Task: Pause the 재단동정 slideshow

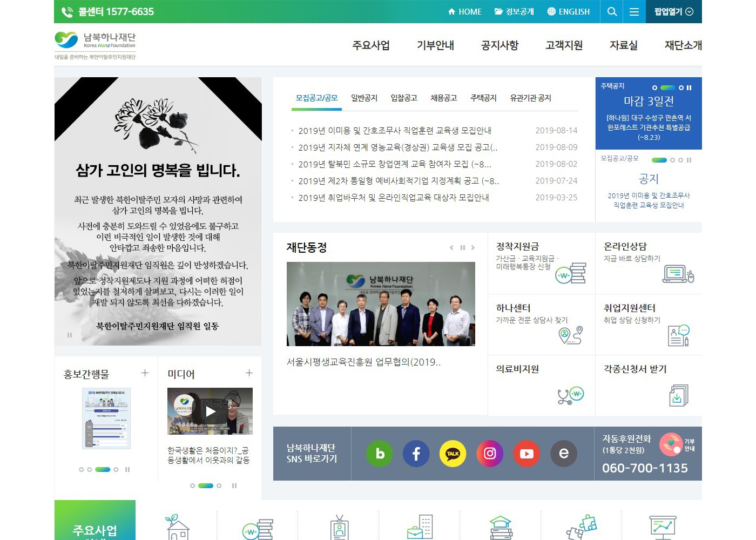Action: (x=462, y=248)
